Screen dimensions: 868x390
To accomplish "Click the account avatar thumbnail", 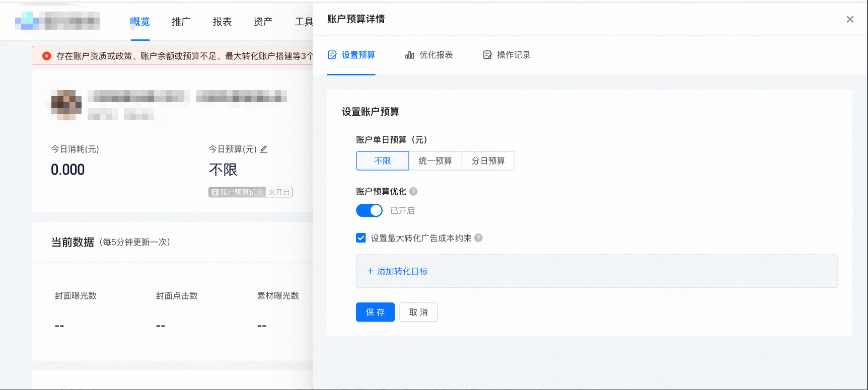I will point(66,105).
